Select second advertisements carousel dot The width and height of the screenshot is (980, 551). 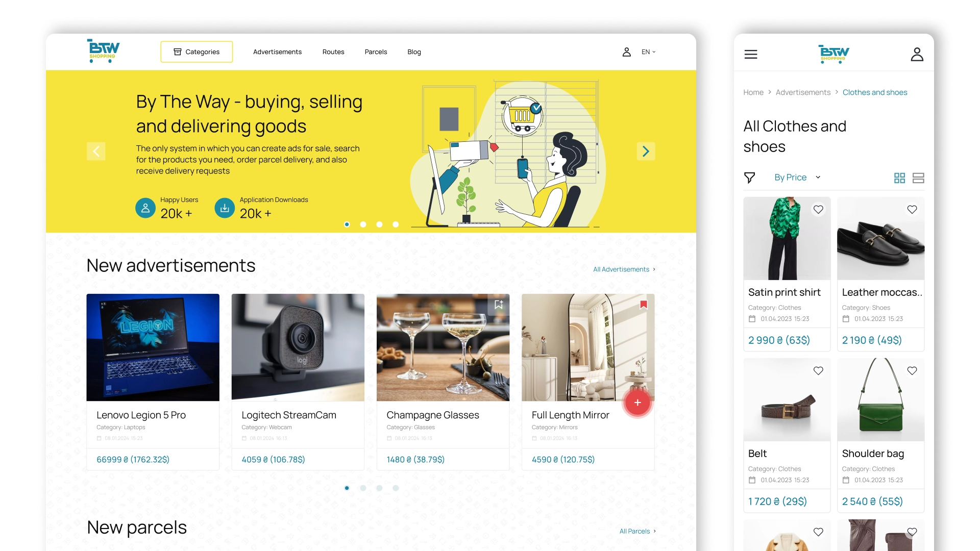click(x=363, y=488)
